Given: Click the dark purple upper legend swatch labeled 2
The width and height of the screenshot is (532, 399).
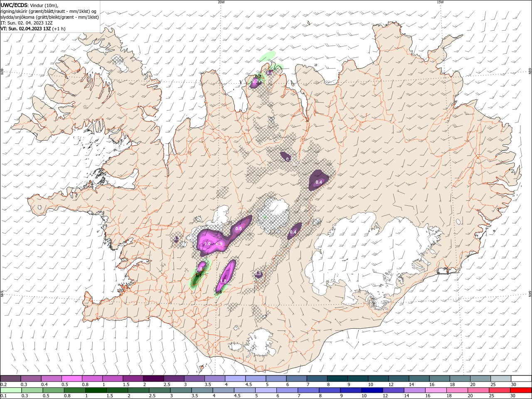Looking at the screenshot, I should (154, 378).
